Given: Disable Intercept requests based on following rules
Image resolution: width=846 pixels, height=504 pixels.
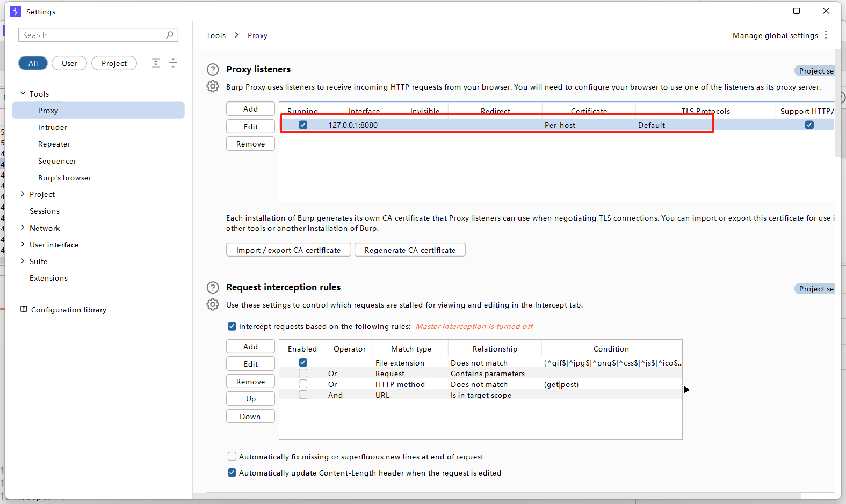Looking at the screenshot, I should pyautogui.click(x=232, y=326).
